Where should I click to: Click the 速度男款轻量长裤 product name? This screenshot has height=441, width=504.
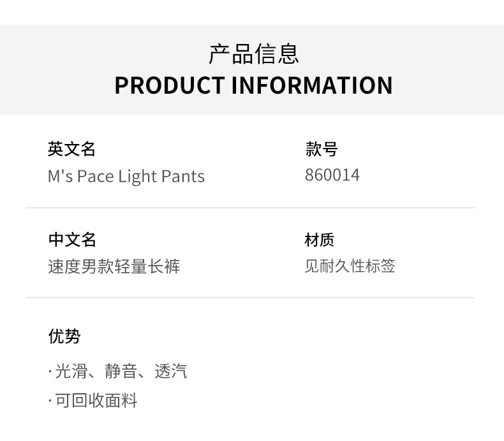click(114, 266)
